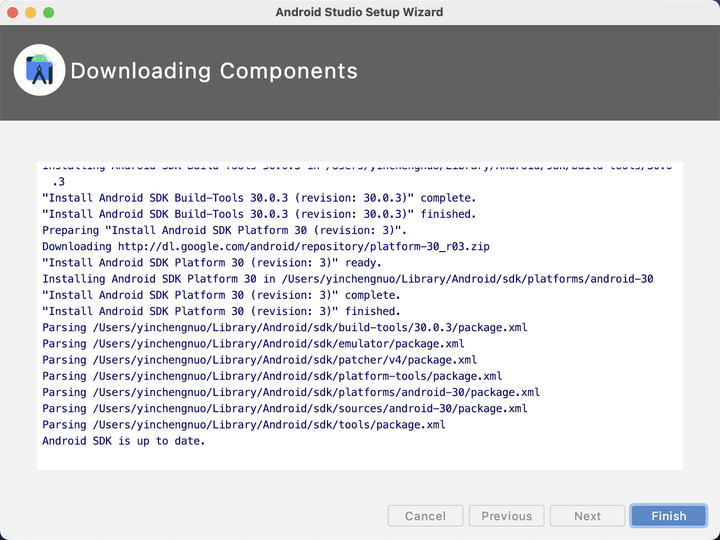The width and height of the screenshot is (720, 540).
Task: Click the yellow minimize window button
Action: [31, 12]
